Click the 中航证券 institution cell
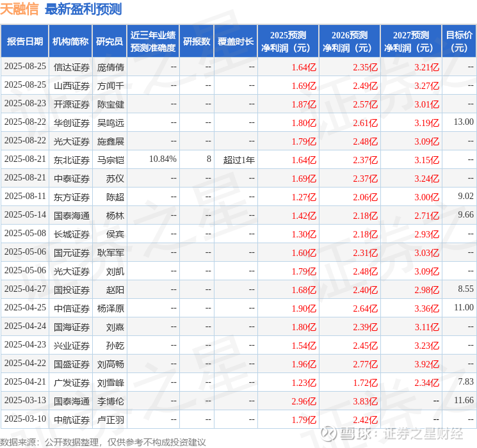This screenshot has width=477, height=448. 72,420
